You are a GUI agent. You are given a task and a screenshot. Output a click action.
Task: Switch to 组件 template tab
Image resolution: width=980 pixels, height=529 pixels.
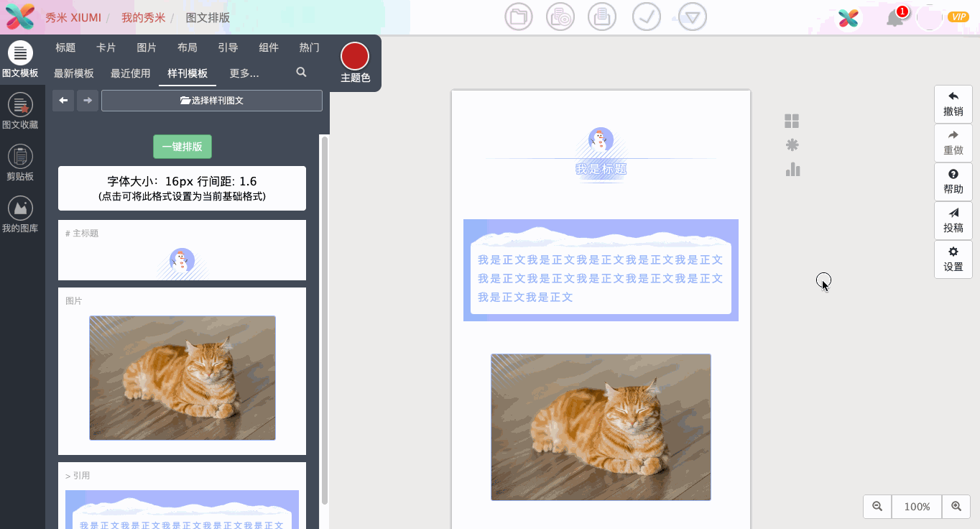click(x=269, y=47)
